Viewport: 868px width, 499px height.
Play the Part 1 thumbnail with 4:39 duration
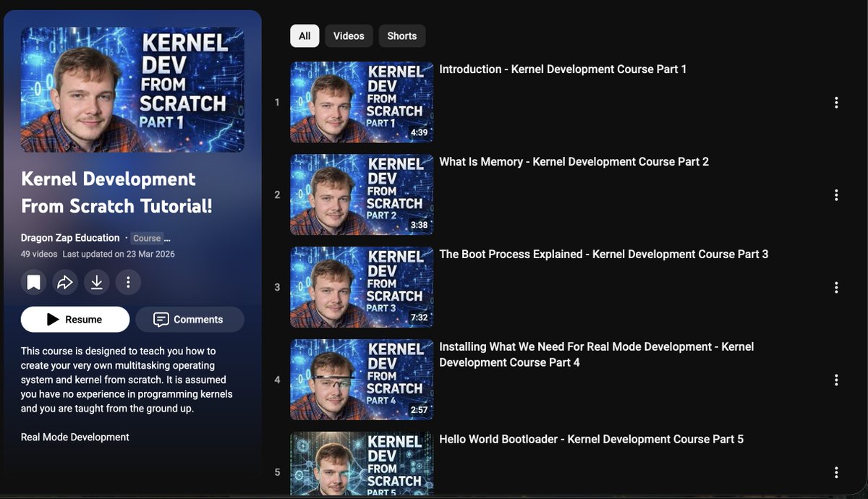click(x=362, y=102)
